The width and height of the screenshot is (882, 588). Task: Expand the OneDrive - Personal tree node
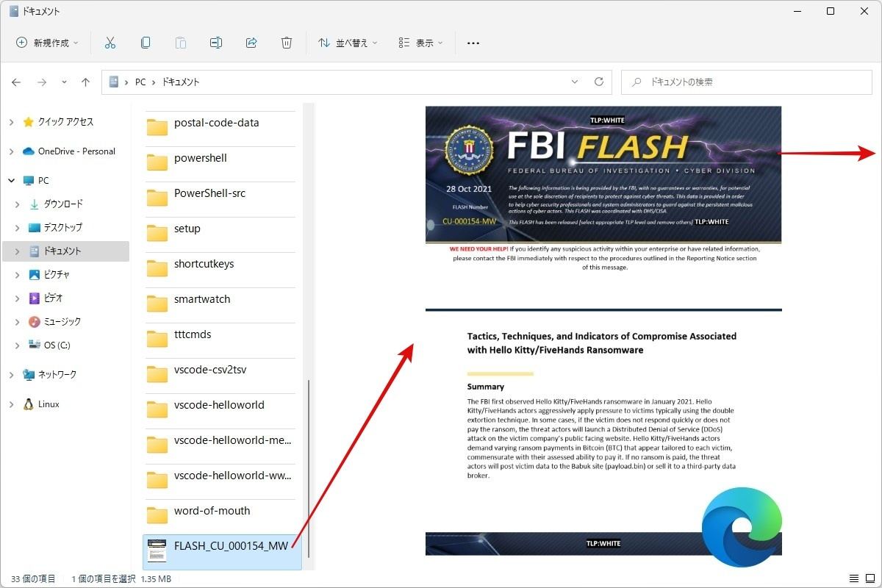pyautogui.click(x=11, y=151)
